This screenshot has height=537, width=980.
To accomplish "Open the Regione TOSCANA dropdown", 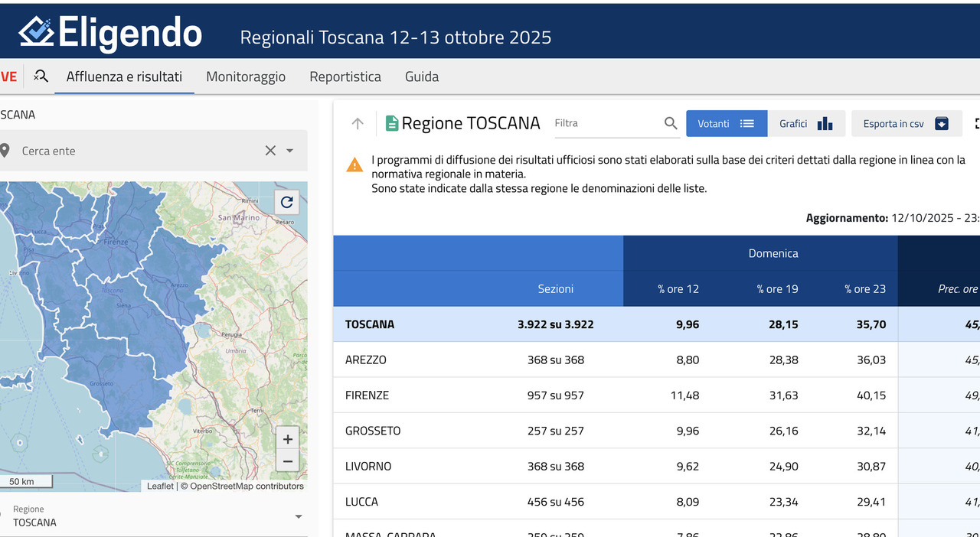I will click(x=298, y=516).
